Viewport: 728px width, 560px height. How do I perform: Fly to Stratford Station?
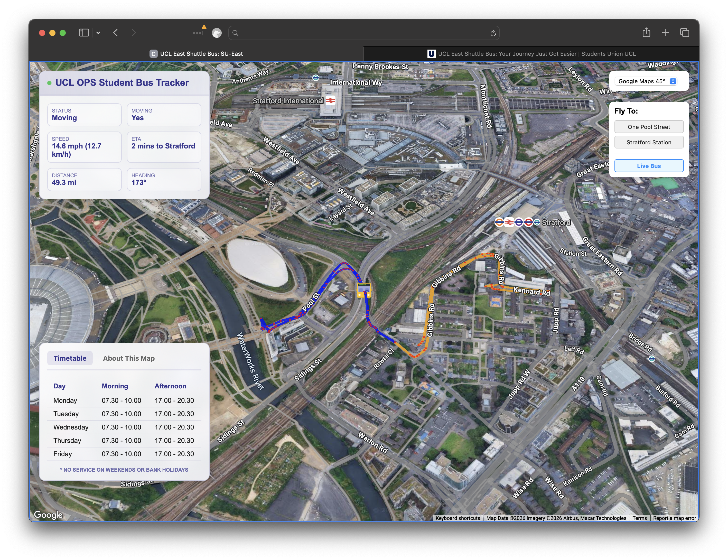[x=648, y=142]
